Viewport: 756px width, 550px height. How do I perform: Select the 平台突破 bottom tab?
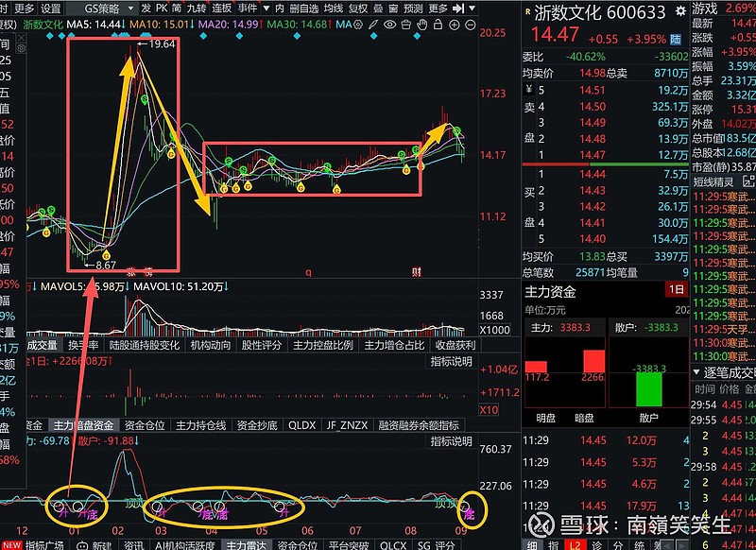[348, 544]
